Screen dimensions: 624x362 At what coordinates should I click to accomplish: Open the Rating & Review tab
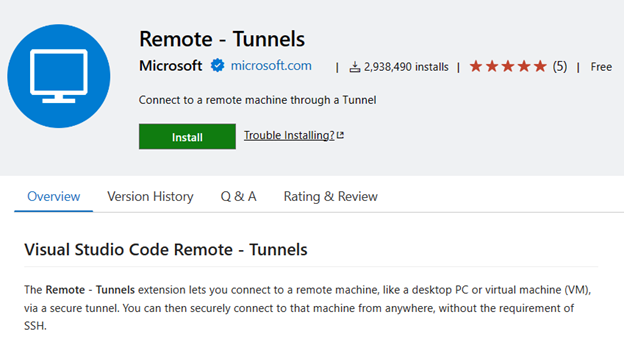coord(330,197)
